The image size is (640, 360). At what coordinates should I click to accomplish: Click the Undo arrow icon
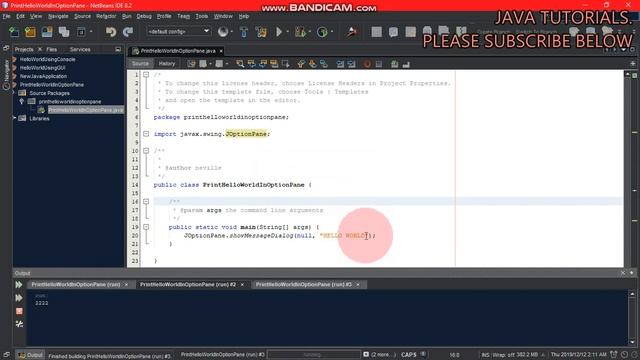[x=111, y=32]
